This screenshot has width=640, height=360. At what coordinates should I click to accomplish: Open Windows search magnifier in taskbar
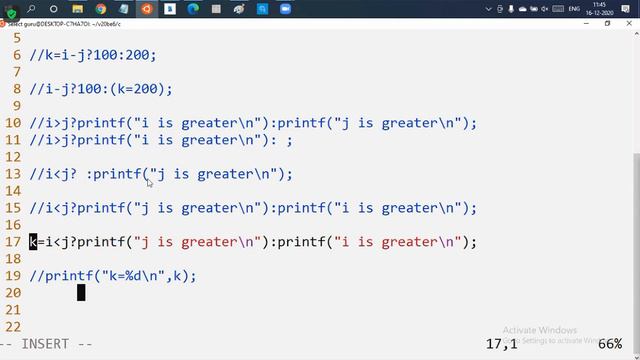point(31,9)
